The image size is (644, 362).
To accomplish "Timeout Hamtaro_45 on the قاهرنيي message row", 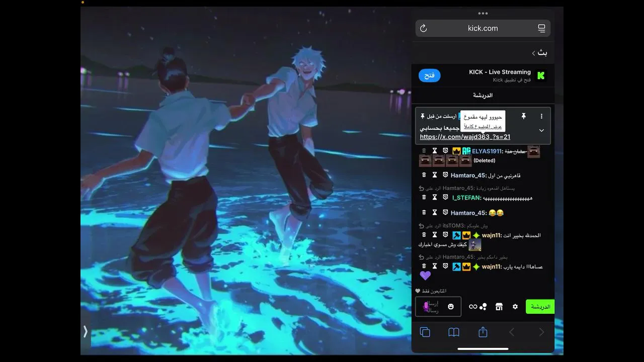I will (435, 175).
